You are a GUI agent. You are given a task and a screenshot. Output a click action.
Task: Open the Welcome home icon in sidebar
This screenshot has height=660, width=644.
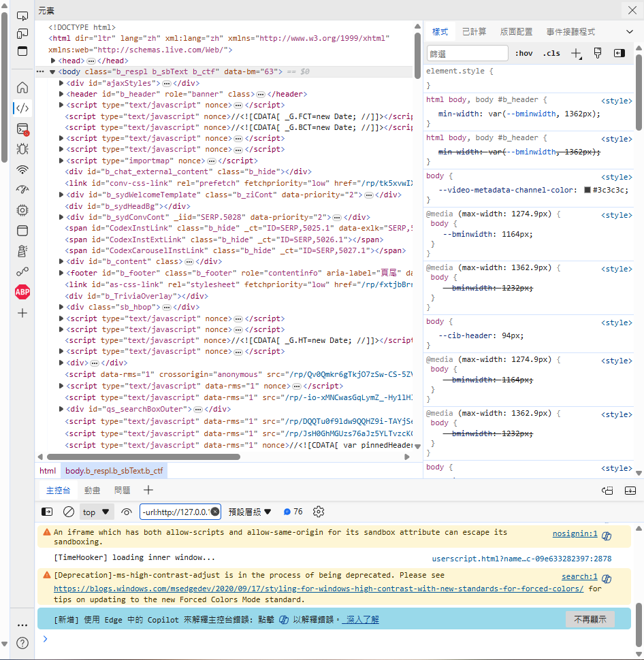tap(22, 88)
